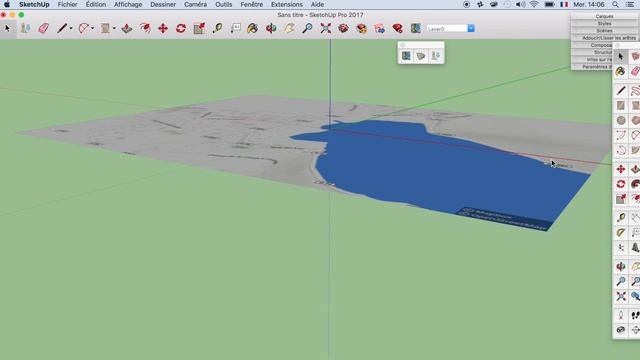Click Zoom magnifier in right tool palette
The width and height of the screenshot is (640, 360).
coord(621,281)
